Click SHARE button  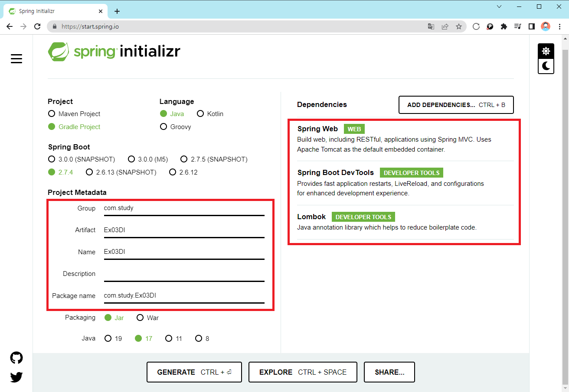(x=389, y=372)
